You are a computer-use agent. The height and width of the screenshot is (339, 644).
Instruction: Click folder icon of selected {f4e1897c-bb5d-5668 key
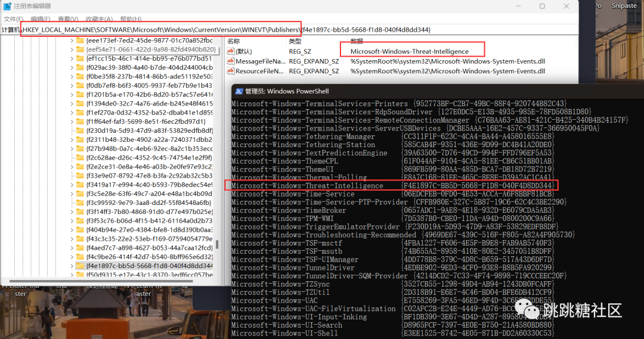80,266
